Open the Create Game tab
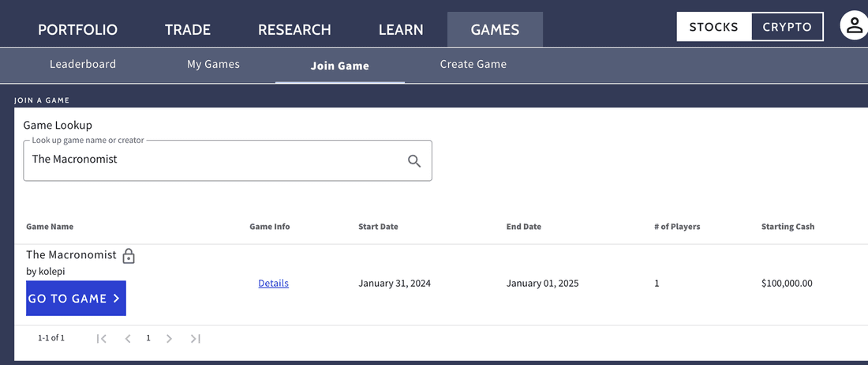Image resolution: width=868 pixels, height=365 pixels. pos(473,64)
